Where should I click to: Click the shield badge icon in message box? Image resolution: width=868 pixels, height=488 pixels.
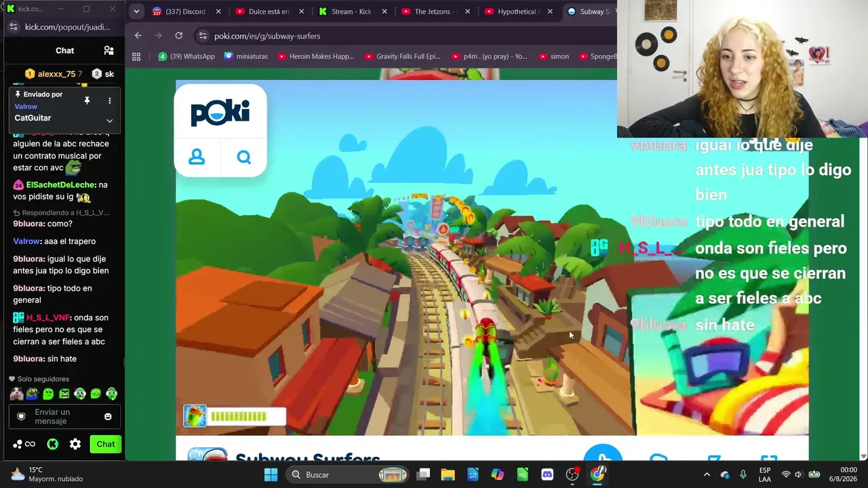(x=21, y=416)
